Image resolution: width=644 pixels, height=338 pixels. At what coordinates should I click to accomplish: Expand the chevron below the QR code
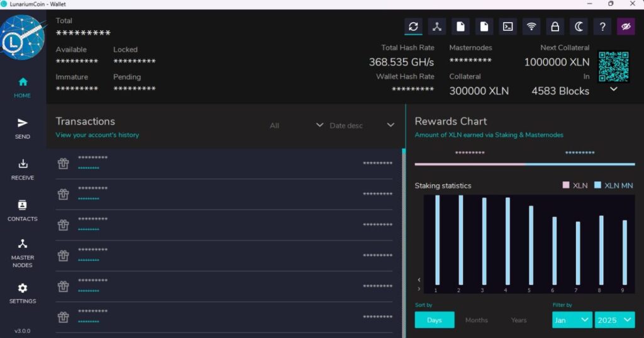[x=614, y=89]
